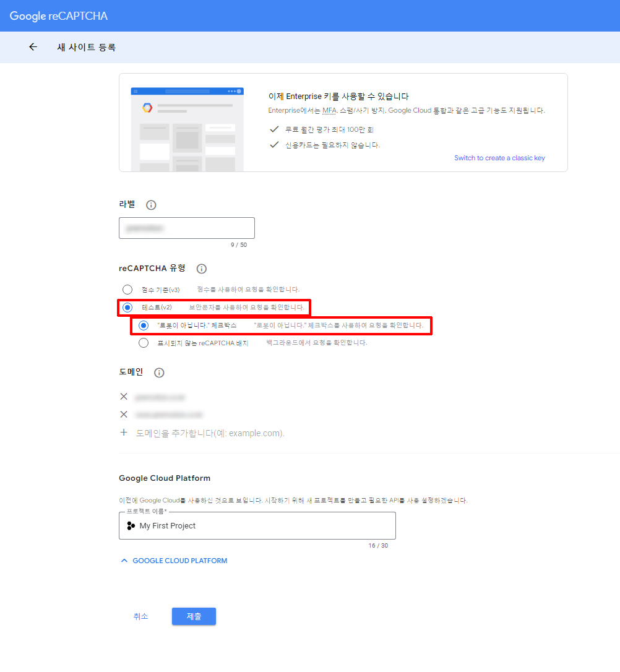Viewport: 620px width, 672px height.
Task: Remove the first domain with its X icon
Action: coord(124,397)
